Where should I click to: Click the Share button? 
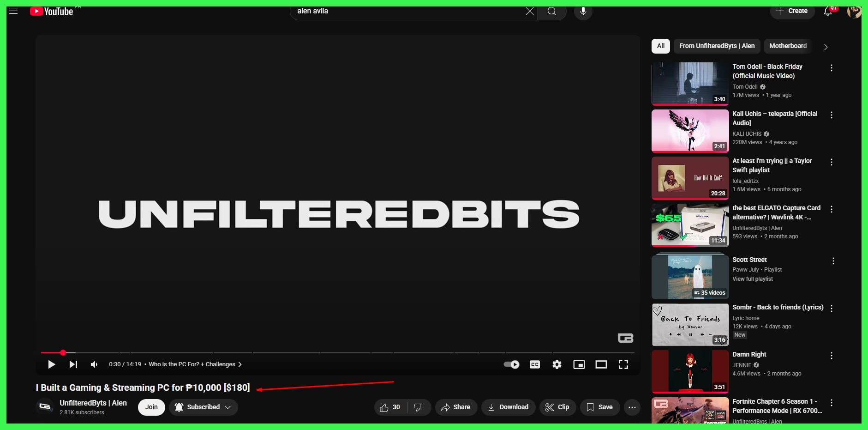click(x=455, y=407)
